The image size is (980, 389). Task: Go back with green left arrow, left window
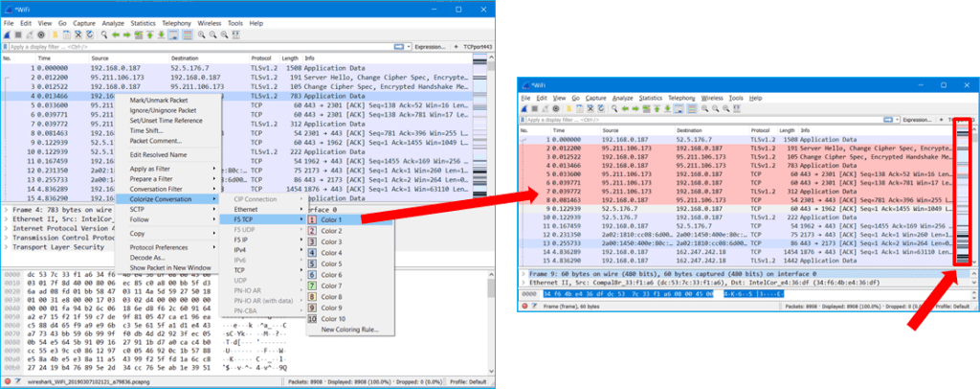coord(116,35)
